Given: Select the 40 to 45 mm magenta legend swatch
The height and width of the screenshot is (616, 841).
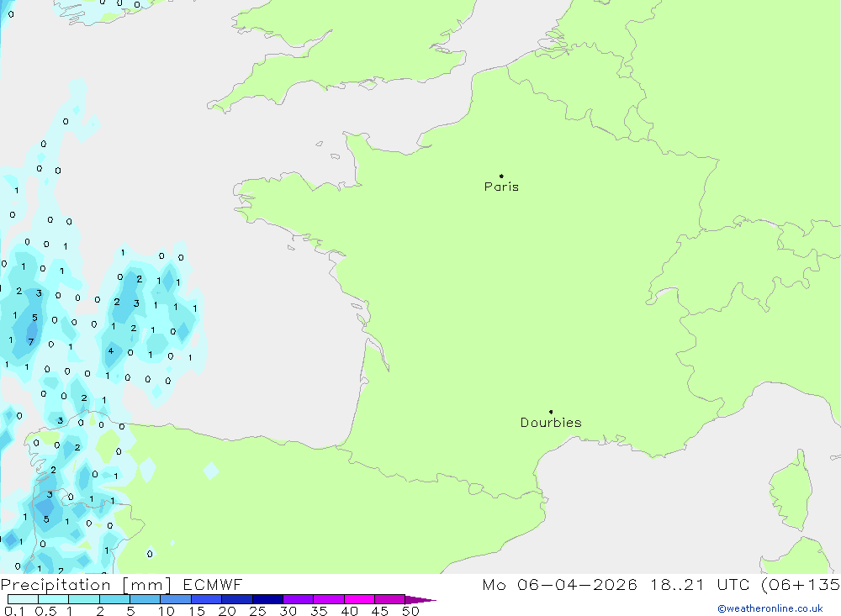Looking at the screenshot, I should point(359,599).
